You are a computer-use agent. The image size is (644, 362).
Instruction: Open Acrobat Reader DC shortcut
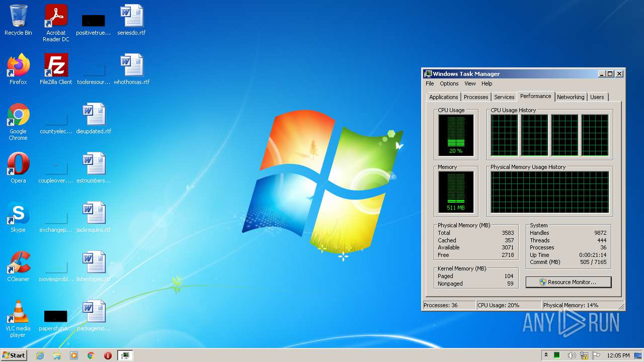tap(56, 23)
